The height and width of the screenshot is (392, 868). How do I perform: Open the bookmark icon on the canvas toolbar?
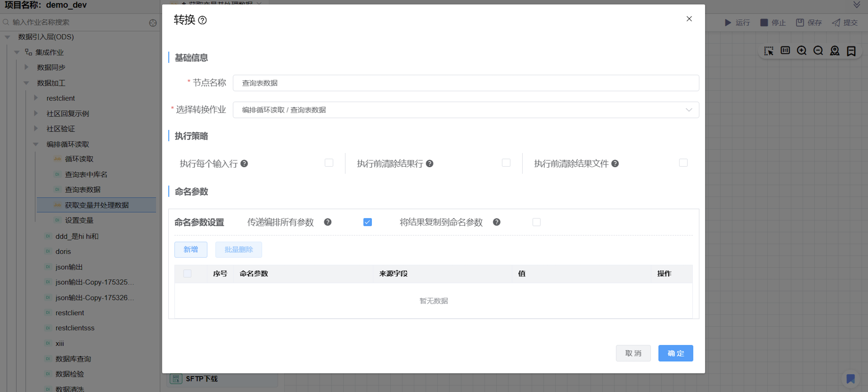[x=851, y=50]
